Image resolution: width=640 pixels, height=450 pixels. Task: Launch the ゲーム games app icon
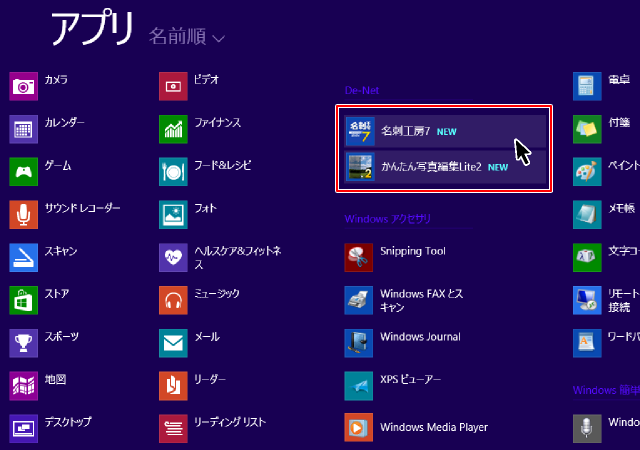click(24, 172)
